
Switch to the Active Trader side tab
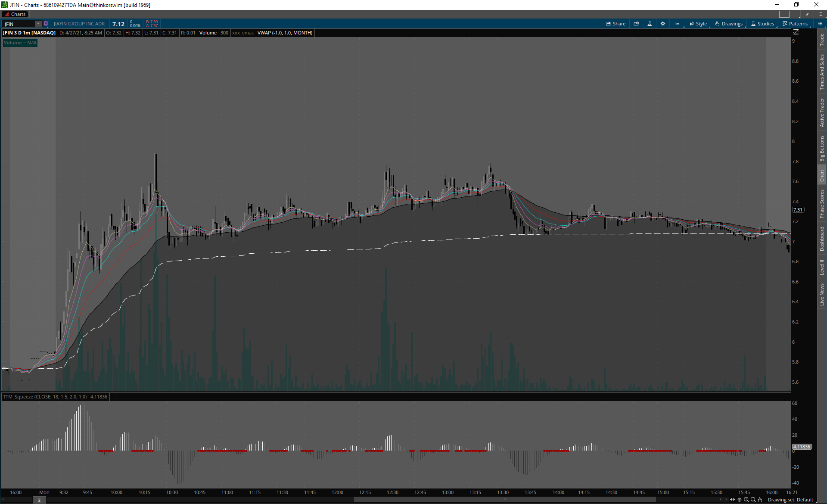[x=822, y=112]
